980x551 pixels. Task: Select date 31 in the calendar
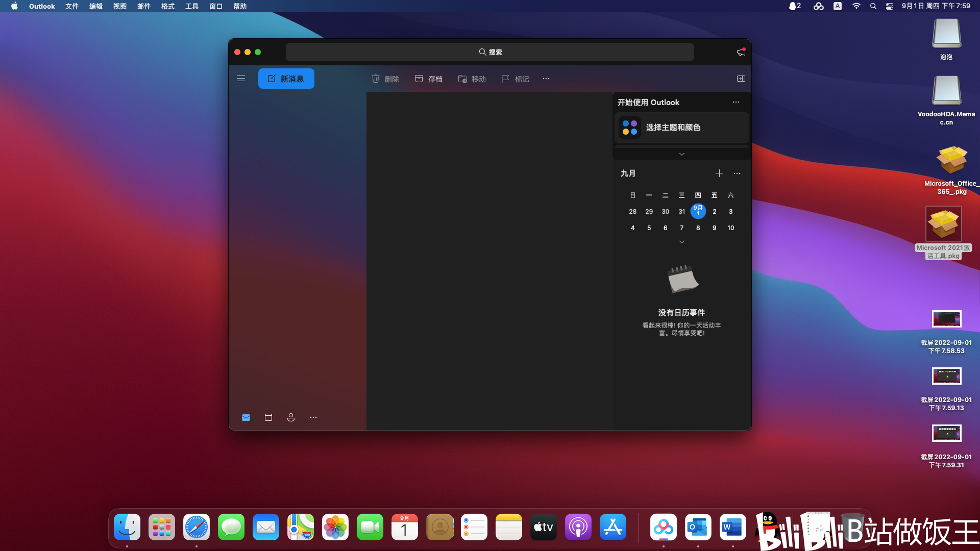pos(682,212)
